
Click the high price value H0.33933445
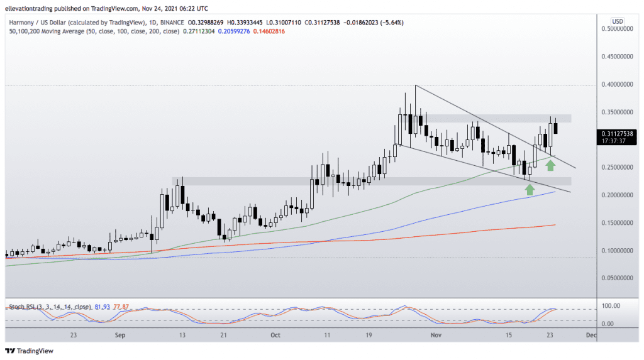coord(245,23)
